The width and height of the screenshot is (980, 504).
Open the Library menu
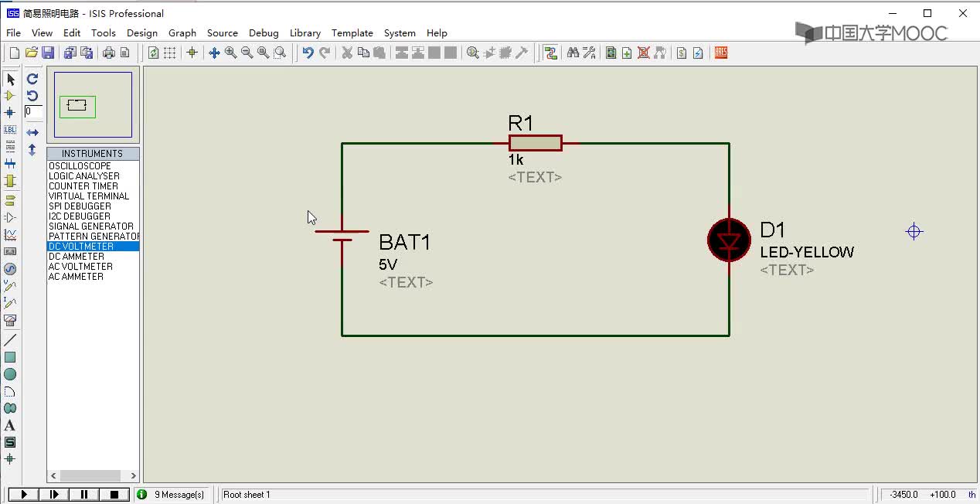(x=305, y=33)
